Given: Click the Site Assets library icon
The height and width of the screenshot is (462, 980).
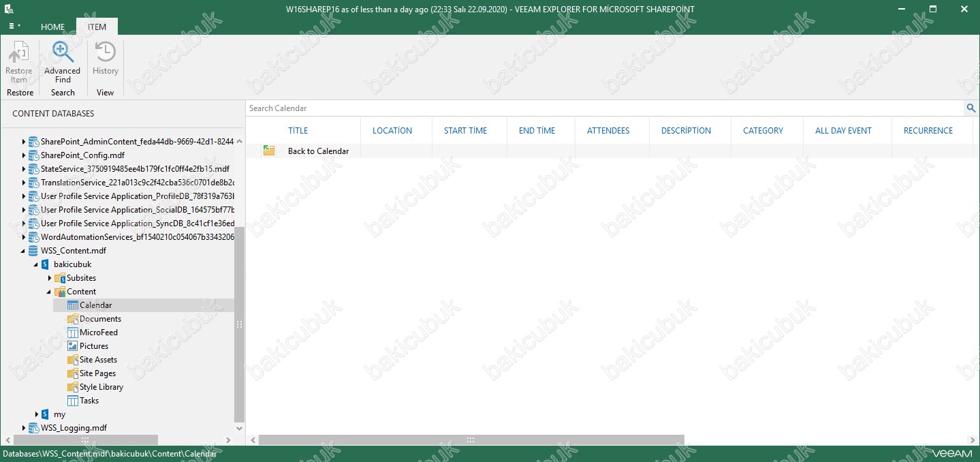Looking at the screenshot, I should 73,360.
